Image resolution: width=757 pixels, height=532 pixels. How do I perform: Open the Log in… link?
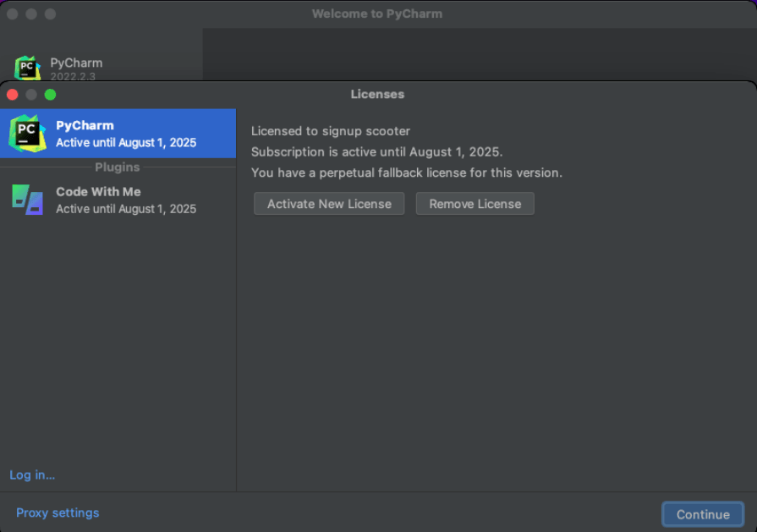tap(32, 474)
